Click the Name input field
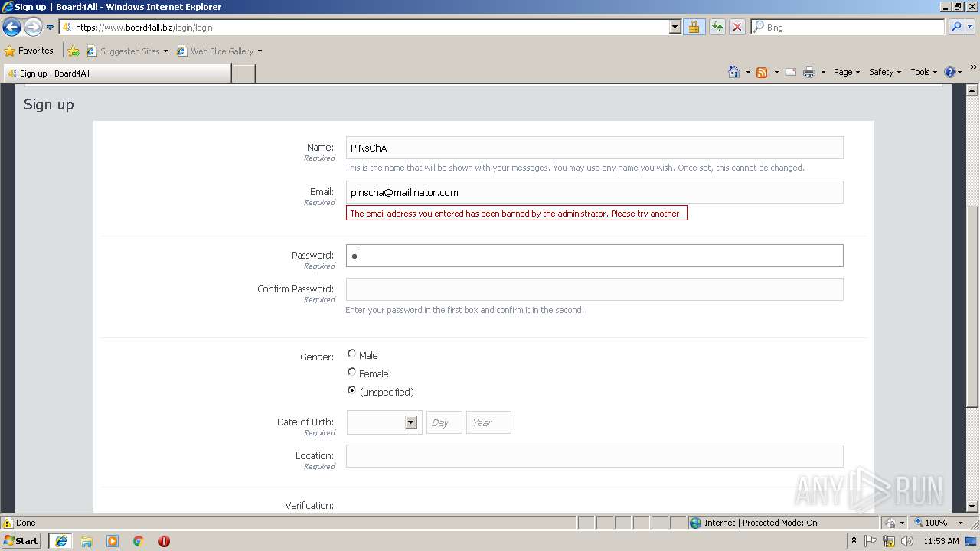The image size is (980, 551). 594,148
